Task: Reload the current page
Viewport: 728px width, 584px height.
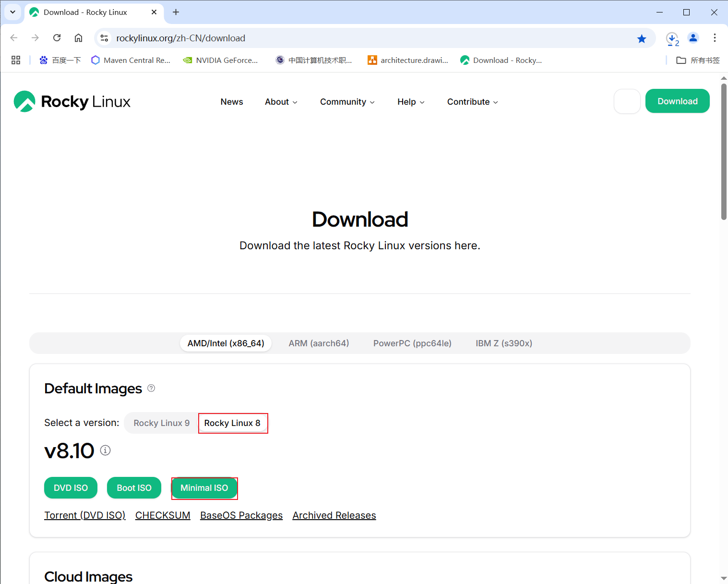Action: click(57, 38)
